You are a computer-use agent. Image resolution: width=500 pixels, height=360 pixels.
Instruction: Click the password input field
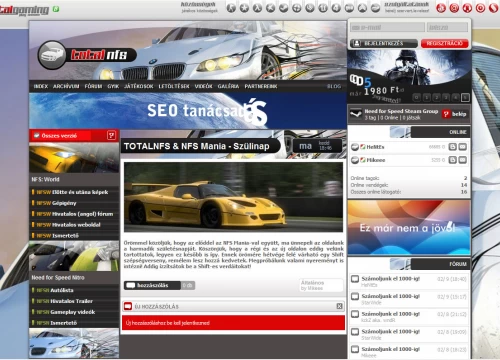click(447, 27)
